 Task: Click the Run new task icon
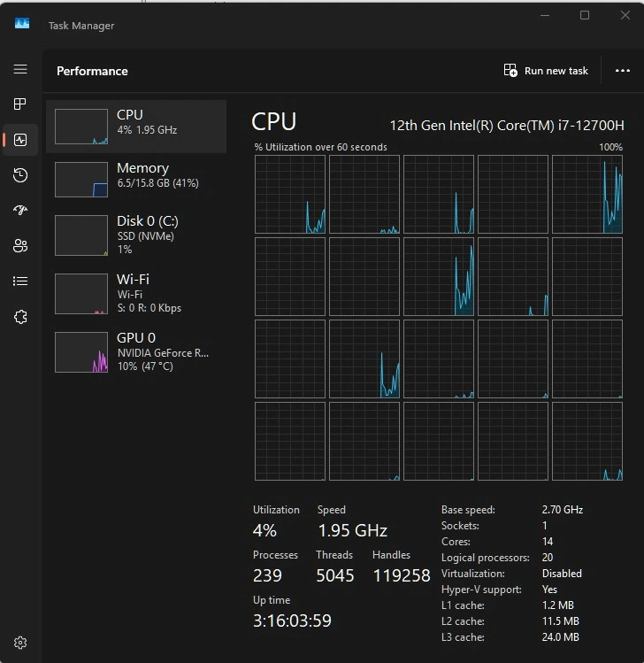[510, 70]
